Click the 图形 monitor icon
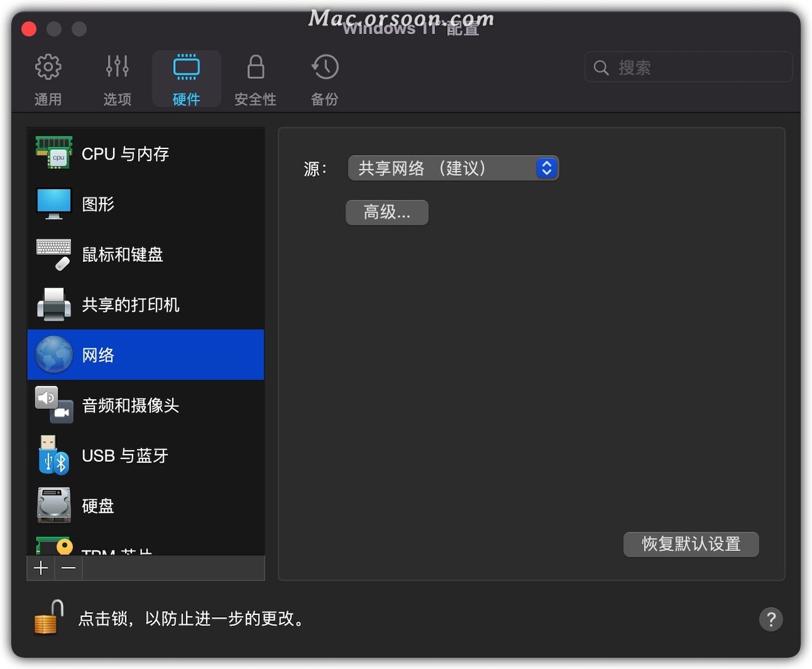Viewport: 812px width, 669px height. 54,204
